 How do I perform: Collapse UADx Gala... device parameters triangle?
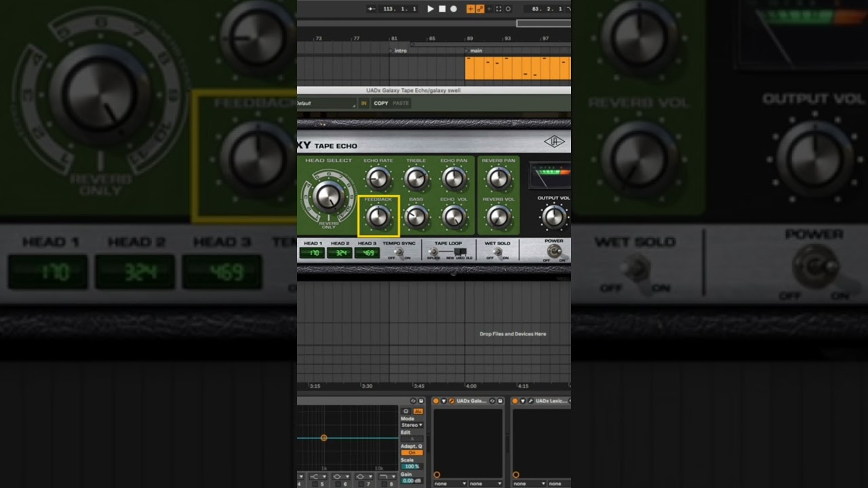click(x=443, y=401)
